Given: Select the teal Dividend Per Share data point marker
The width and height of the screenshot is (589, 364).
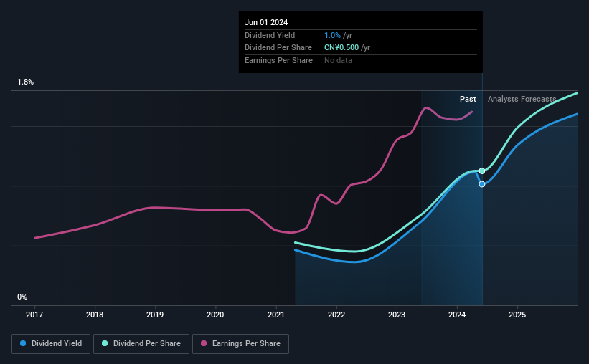Looking at the screenshot, I should 482,171.
